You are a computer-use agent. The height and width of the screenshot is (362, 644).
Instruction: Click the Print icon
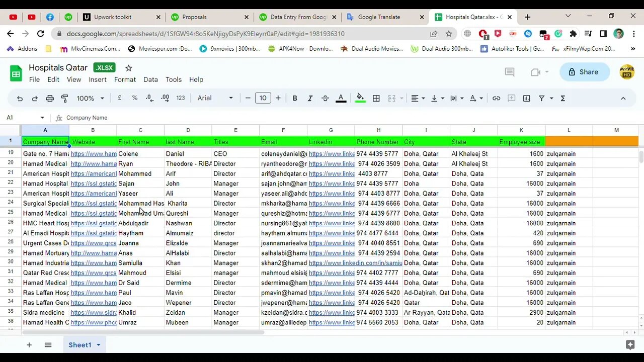(50, 99)
